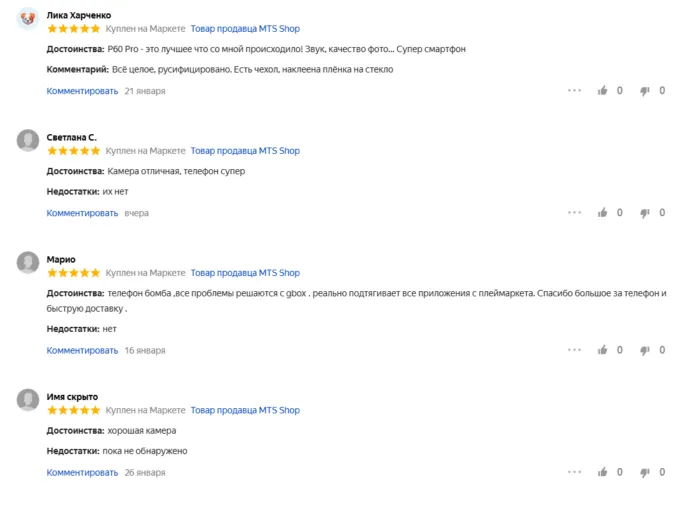Thumbs down Светлана С.'s review

(645, 213)
